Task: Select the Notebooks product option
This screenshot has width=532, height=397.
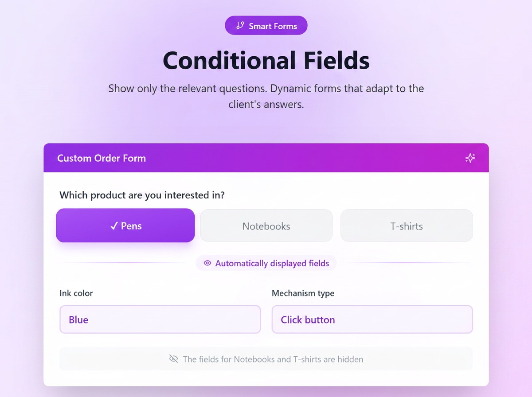Action: [x=266, y=226]
